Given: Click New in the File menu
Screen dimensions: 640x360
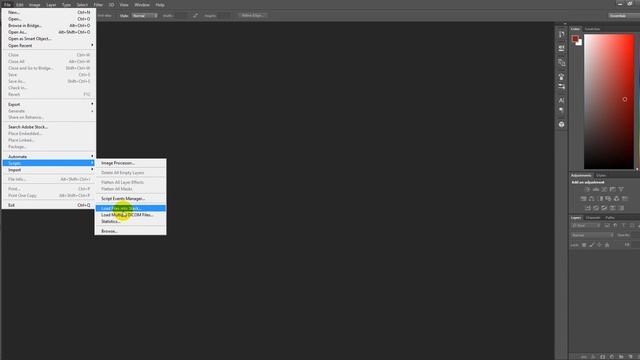Looking at the screenshot, I should (48, 12).
